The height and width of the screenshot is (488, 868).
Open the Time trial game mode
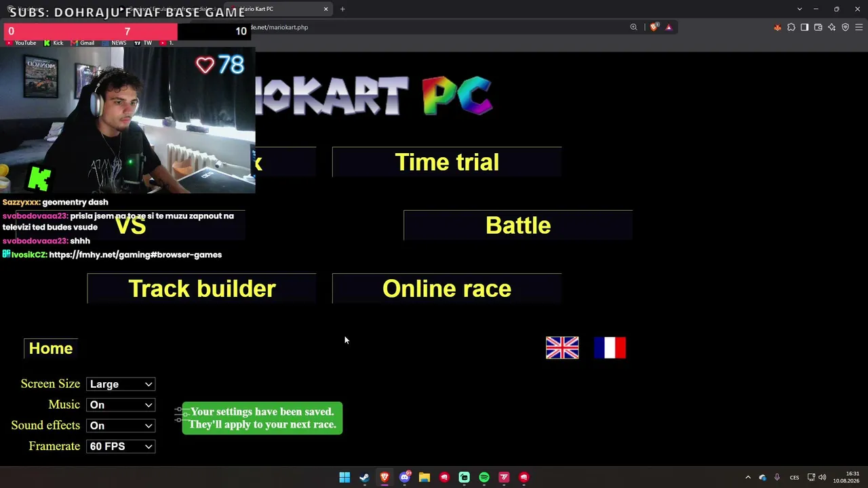[x=447, y=162]
